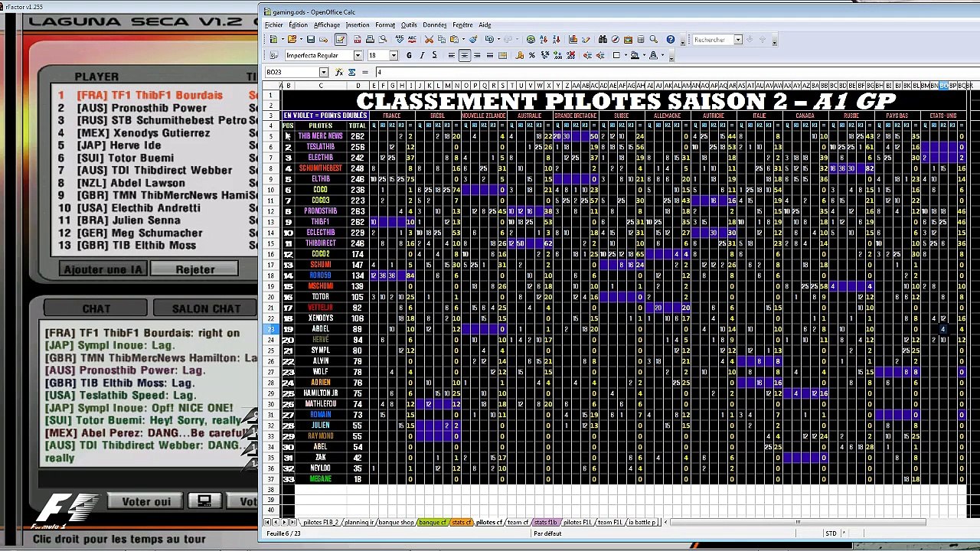Click the Paste clipboard icon
Viewport: 980px width, 551px height.
(453, 39)
